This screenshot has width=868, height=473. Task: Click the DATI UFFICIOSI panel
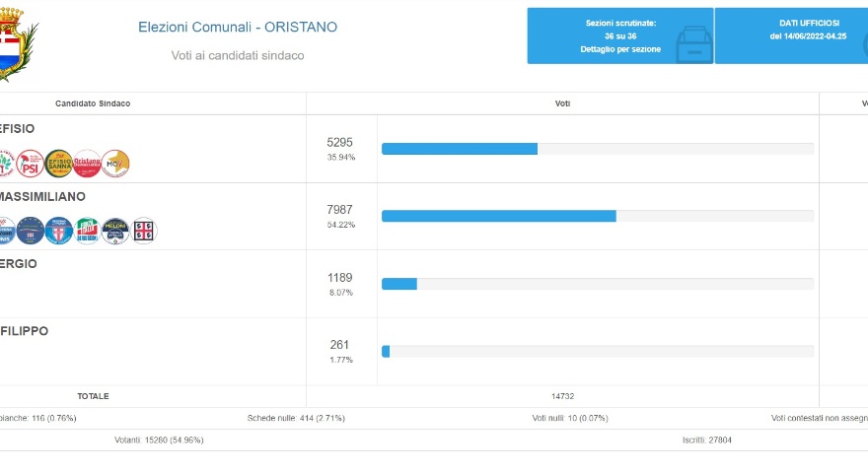(x=792, y=35)
